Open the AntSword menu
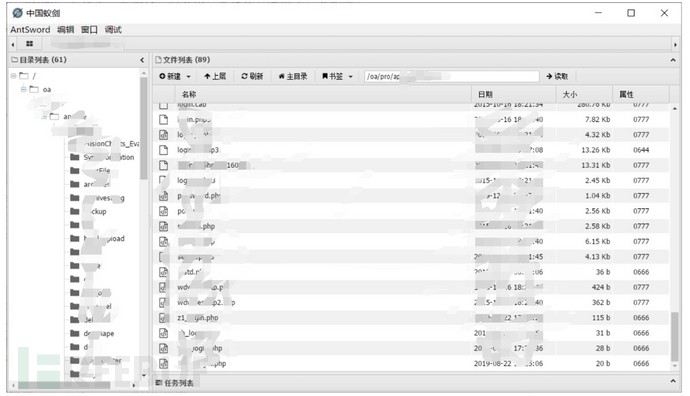This screenshot has height=396, width=690. 30,29
